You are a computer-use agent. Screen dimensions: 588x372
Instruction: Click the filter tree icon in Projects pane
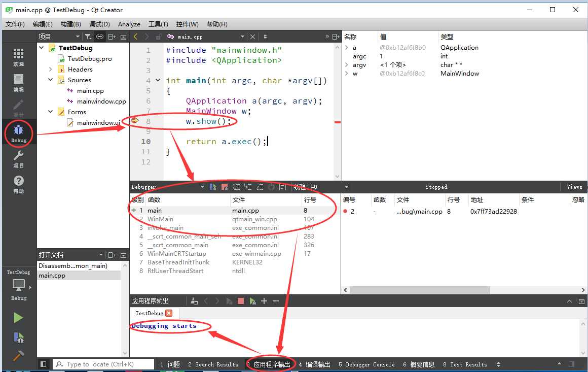pyautogui.click(x=88, y=37)
